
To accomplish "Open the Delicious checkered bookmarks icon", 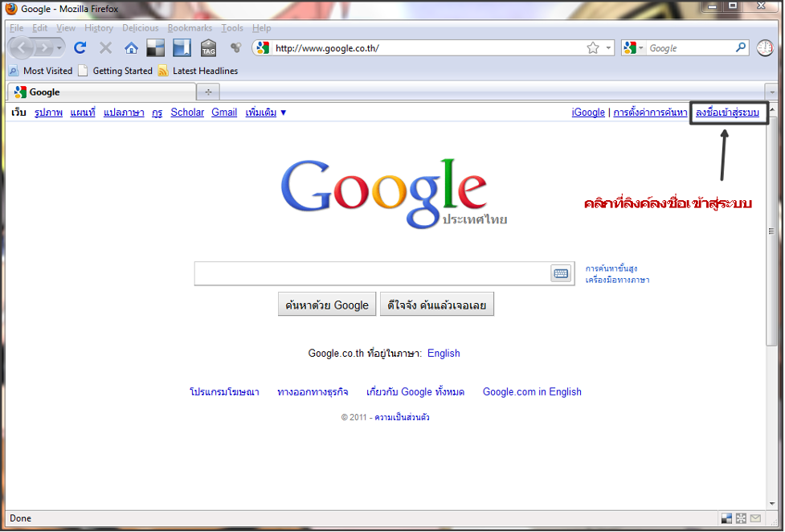I will [x=156, y=48].
